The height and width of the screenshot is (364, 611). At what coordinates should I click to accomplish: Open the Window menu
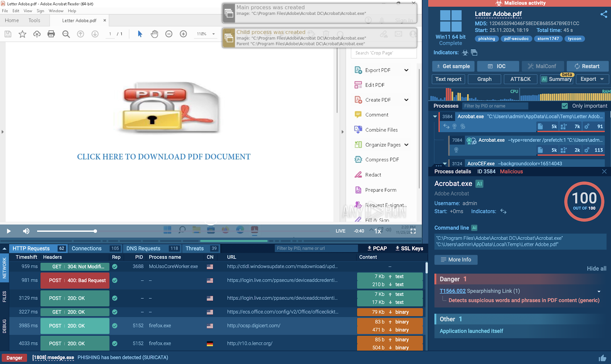tap(56, 11)
